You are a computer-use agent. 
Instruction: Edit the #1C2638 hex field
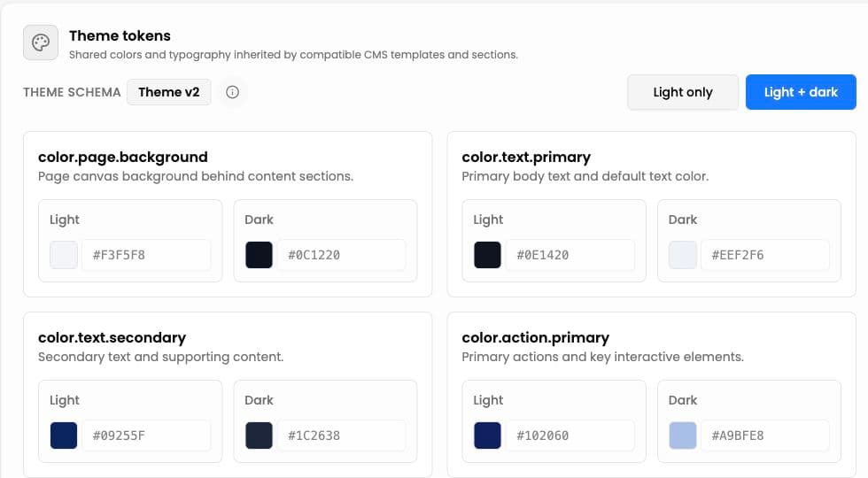click(342, 436)
